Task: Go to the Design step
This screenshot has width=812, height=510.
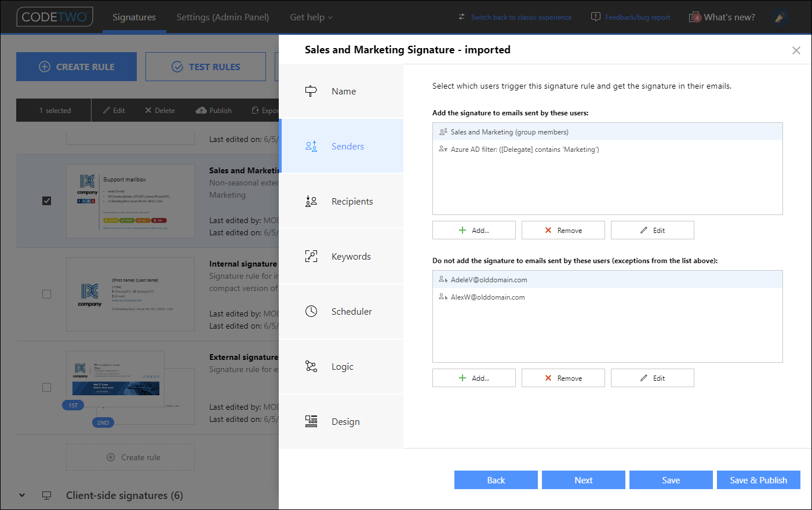Action: [x=341, y=421]
